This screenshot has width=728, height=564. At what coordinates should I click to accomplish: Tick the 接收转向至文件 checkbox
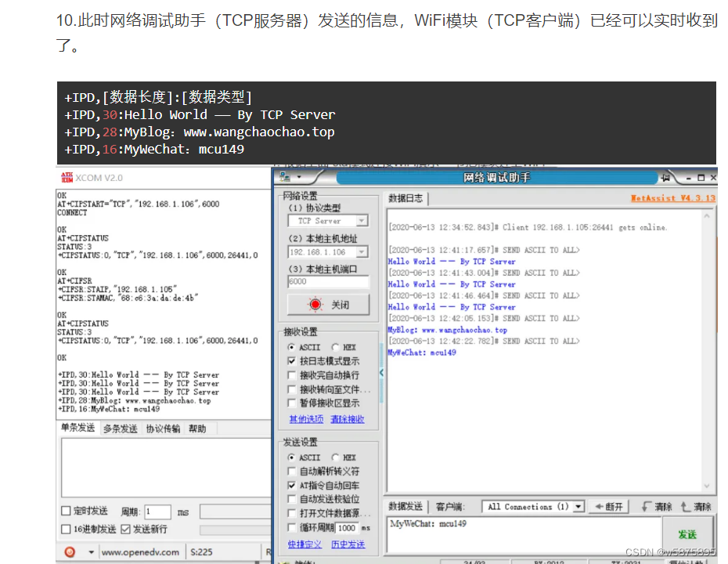coord(291,389)
